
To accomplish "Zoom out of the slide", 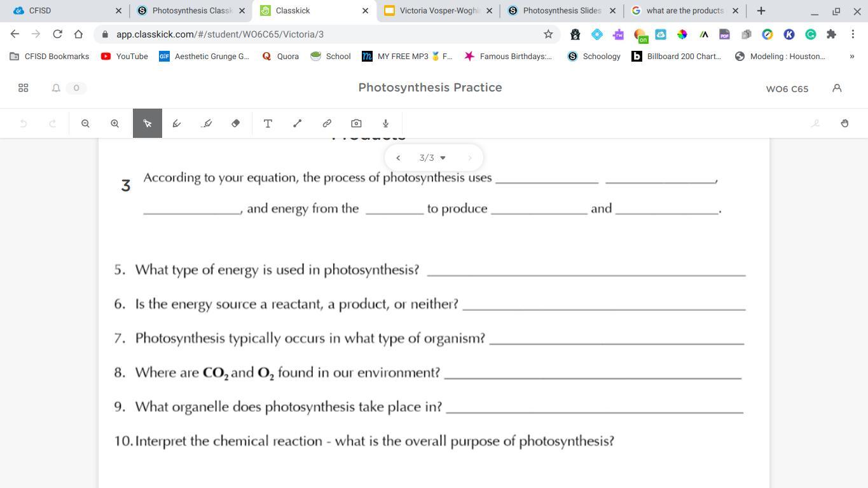I will pyautogui.click(x=85, y=123).
